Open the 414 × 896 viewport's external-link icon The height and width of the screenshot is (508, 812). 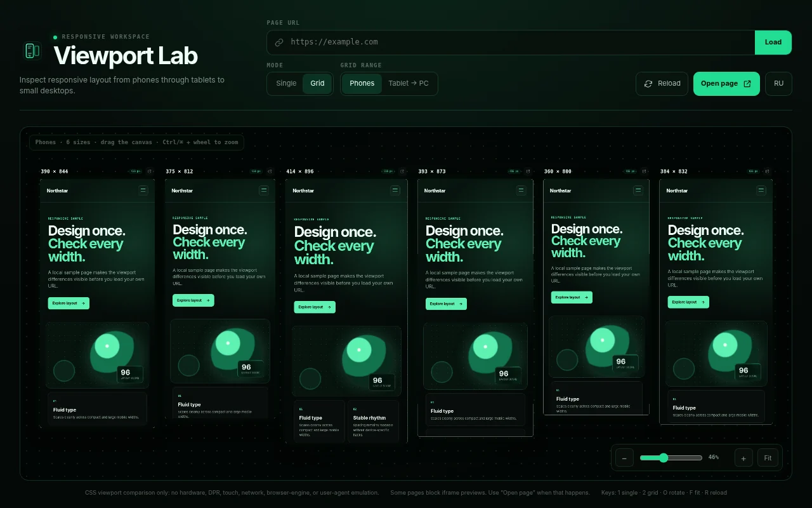click(x=402, y=171)
